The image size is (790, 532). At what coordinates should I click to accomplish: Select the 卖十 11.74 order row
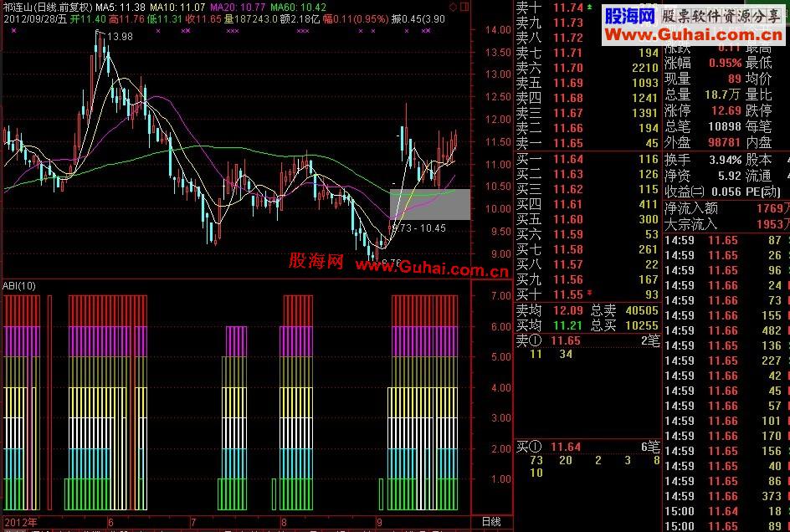tap(587, 7)
